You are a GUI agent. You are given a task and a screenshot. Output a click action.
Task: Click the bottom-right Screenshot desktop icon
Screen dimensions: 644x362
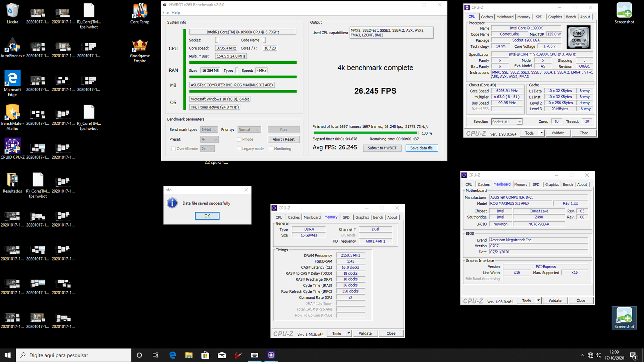624,318
